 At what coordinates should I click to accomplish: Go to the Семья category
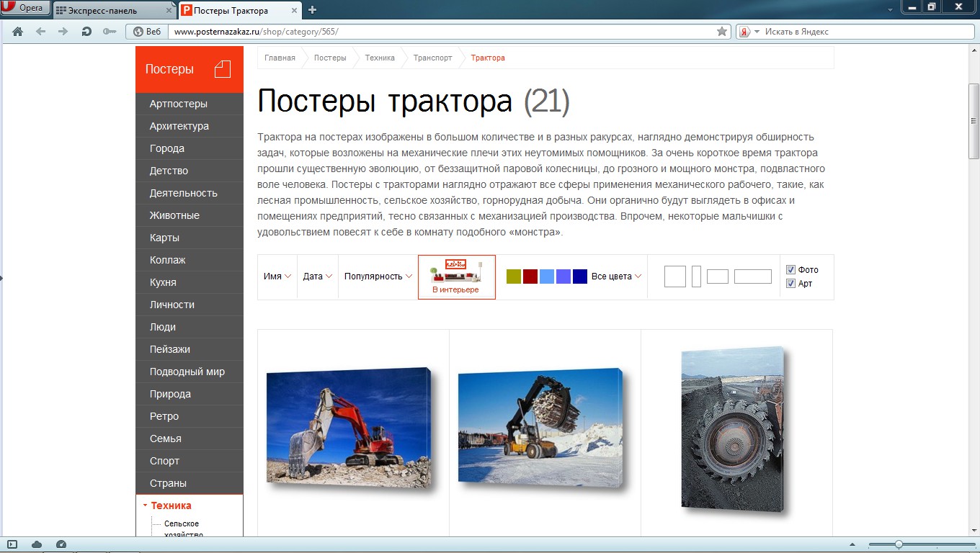[190, 439]
